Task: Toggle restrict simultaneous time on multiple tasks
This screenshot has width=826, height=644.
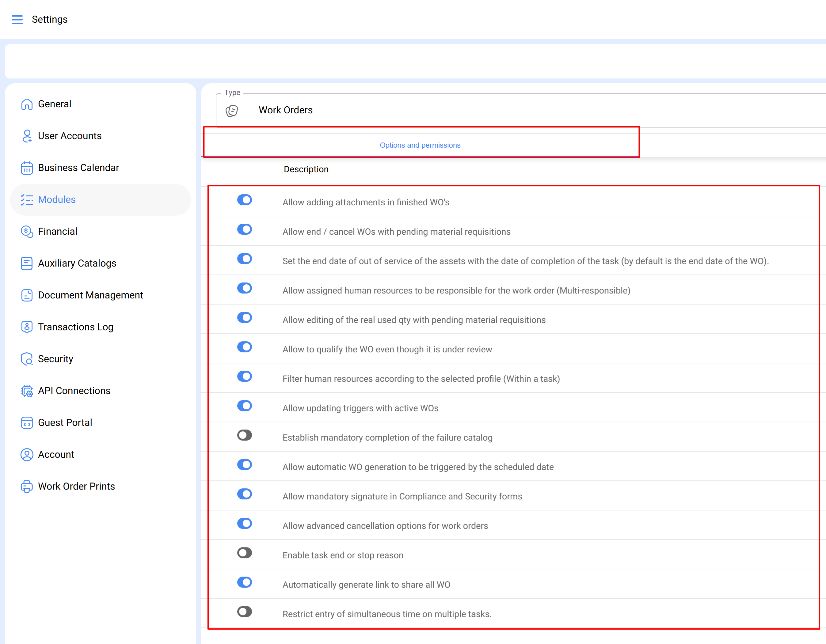Action: point(244,612)
